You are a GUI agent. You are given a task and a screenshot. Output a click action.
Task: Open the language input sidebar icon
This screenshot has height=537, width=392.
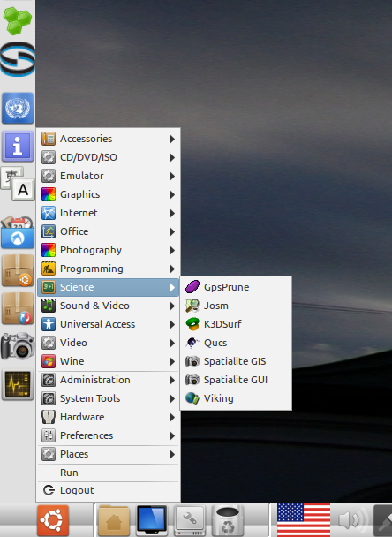tap(18, 184)
